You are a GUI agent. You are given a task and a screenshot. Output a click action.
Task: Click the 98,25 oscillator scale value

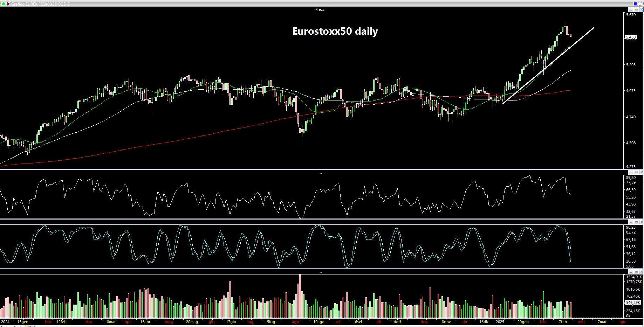pyautogui.click(x=631, y=227)
